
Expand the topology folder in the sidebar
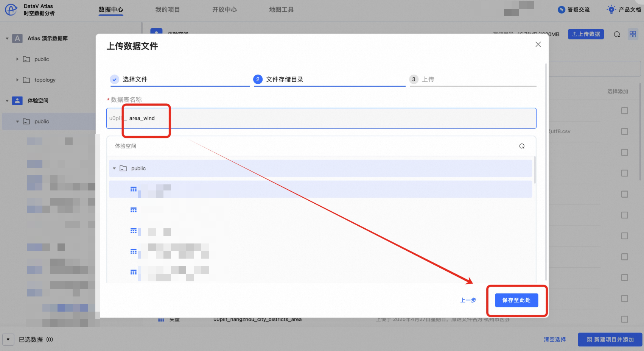click(x=17, y=80)
